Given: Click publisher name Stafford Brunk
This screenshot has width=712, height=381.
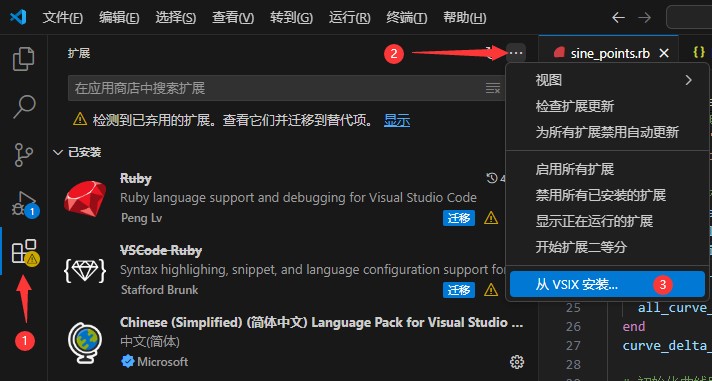Looking at the screenshot, I should coord(159,290).
